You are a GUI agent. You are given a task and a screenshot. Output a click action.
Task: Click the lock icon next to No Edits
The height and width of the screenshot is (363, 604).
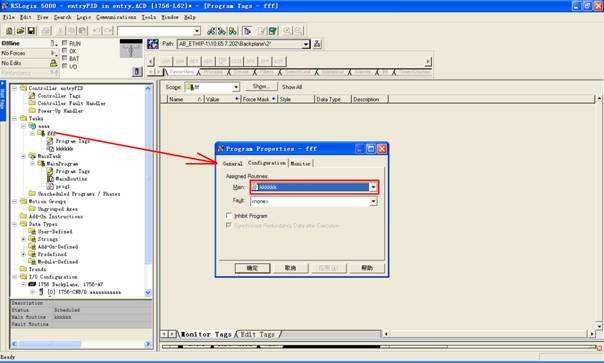(54, 63)
